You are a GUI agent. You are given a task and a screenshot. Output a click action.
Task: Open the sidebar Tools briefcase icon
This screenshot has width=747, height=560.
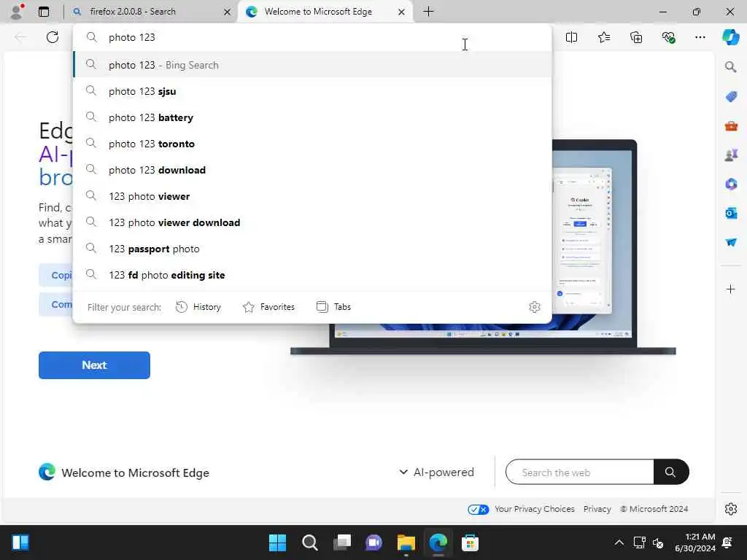[x=731, y=125]
